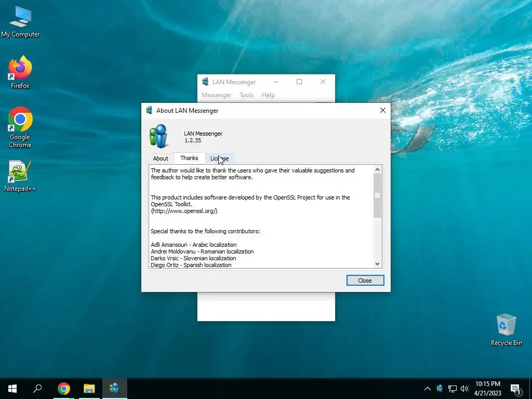Open the Tools menu
Viewport: 532px width, 399px height.
pyautogui.click(x=246, y=95)
